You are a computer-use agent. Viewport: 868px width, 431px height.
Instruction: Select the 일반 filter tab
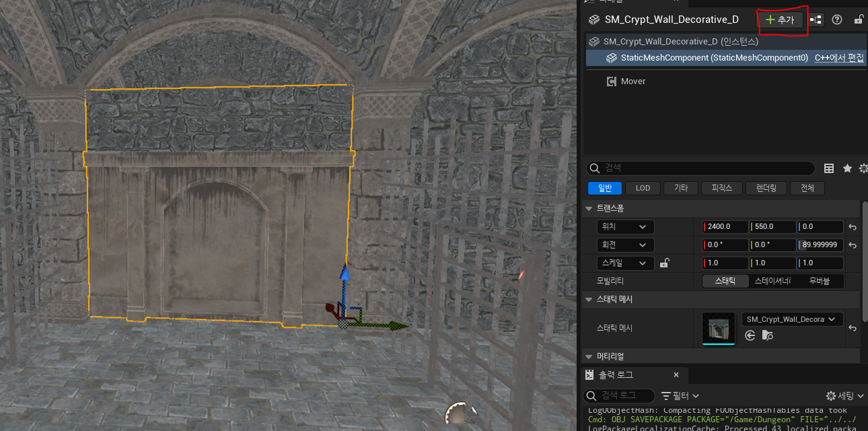point(604,189)
